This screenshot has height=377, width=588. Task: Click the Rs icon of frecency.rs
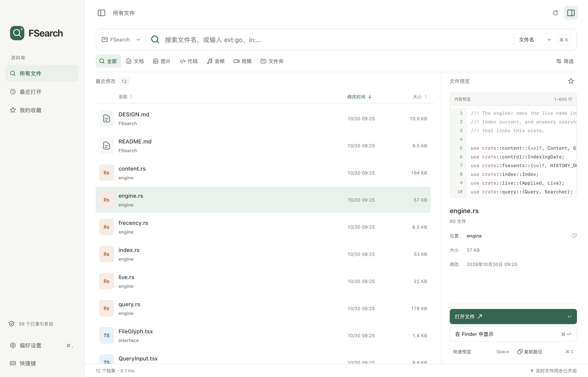point(106,227)
